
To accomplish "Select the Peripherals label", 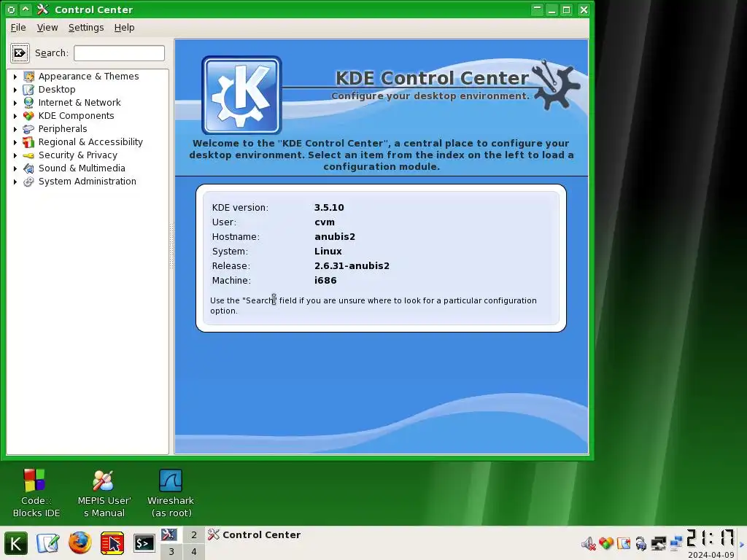I will (63, 128).
